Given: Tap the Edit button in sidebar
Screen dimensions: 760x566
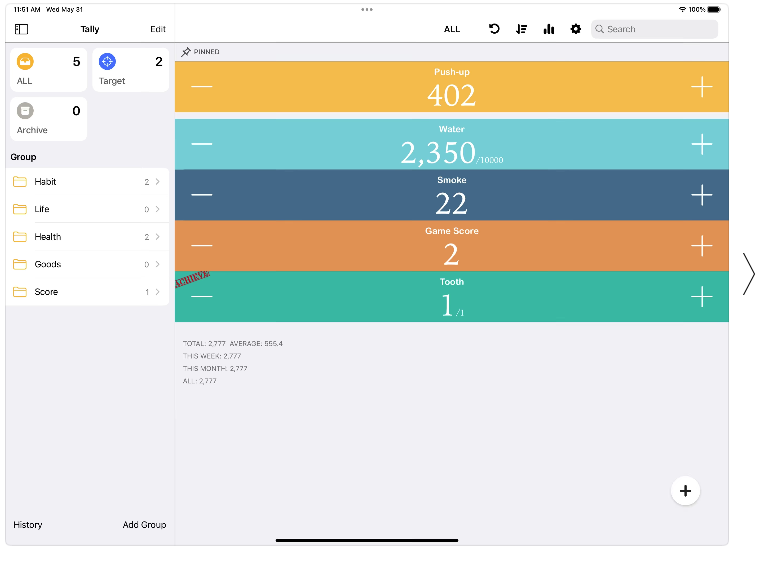Looking at the screenshot, I should [x=158, y=29].
